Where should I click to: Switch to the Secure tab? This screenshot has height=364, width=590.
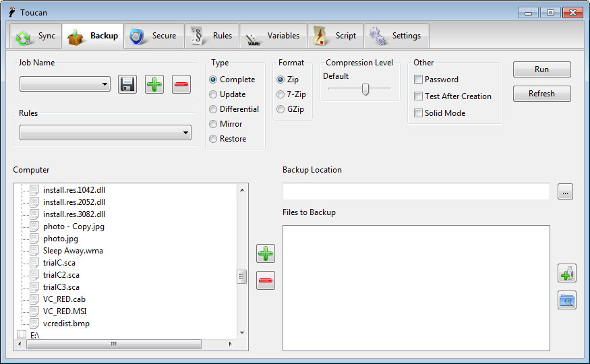[x=154, y=36]
